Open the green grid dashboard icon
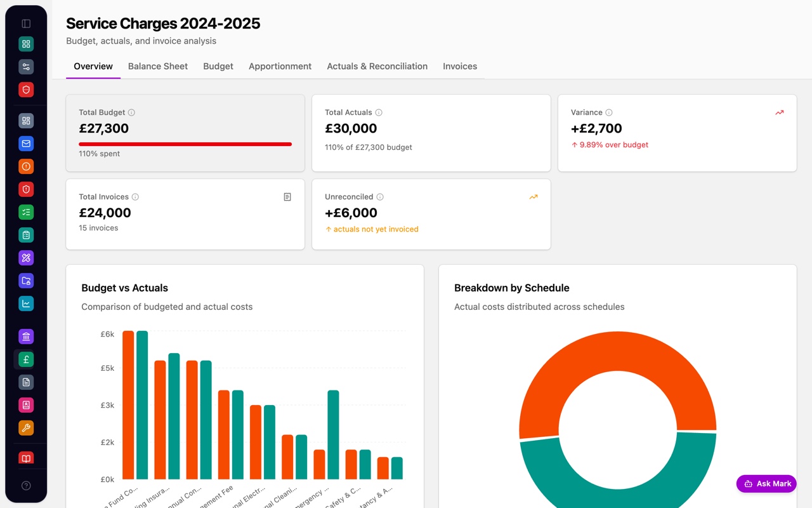This screenshot has width=812, height=508. coord(26,44)
